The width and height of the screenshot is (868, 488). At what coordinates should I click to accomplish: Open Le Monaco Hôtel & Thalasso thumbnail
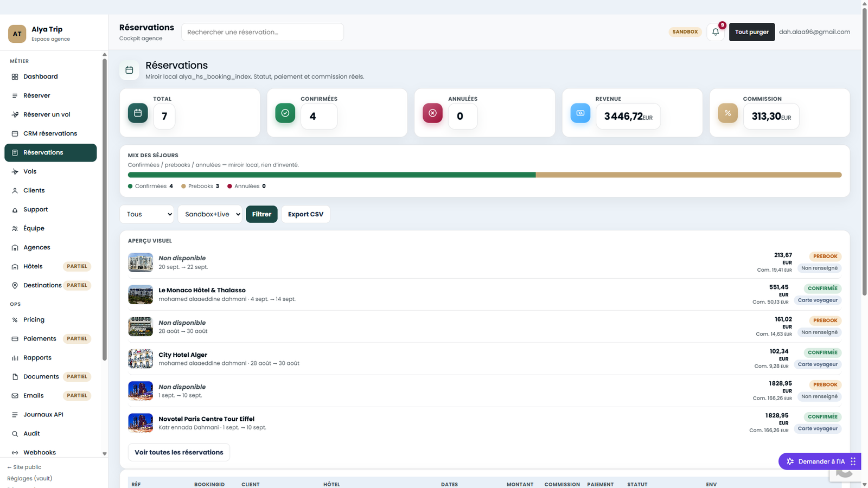(141, 294)
